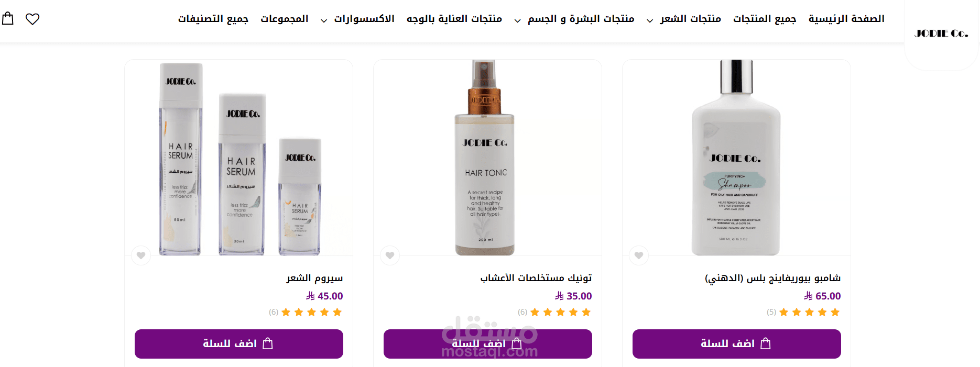Expand the الاكسسوارات dropdown chevron
980x367 pixels.
click(324, 21)
